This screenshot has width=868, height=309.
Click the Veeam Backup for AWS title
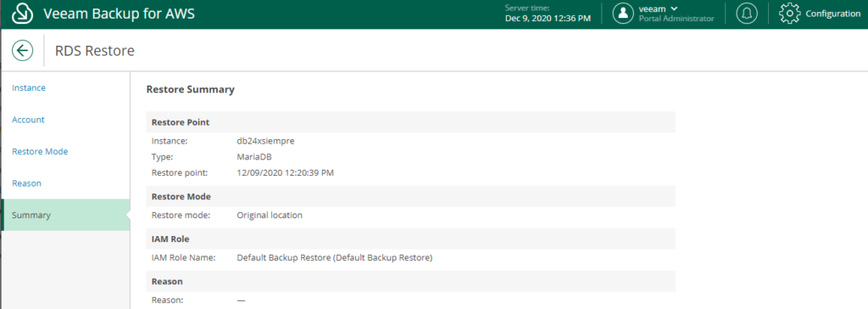[x=119, y=14]
